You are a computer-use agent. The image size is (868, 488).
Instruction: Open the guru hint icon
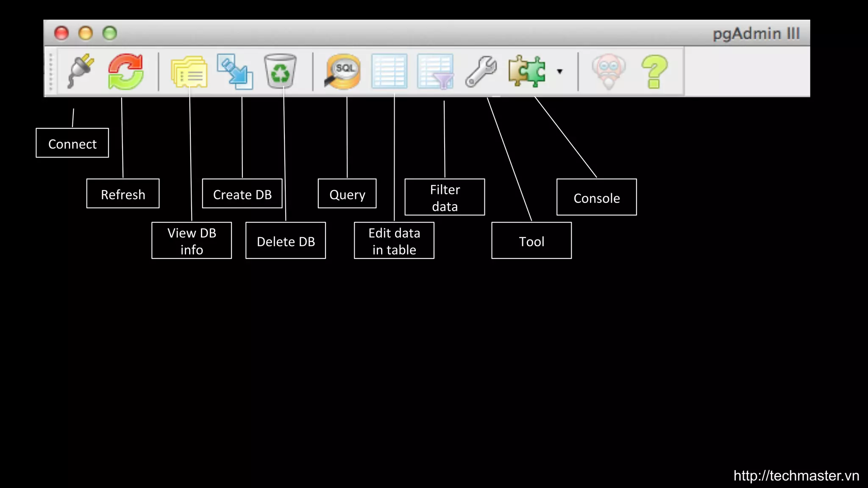(x=609, y=71)
